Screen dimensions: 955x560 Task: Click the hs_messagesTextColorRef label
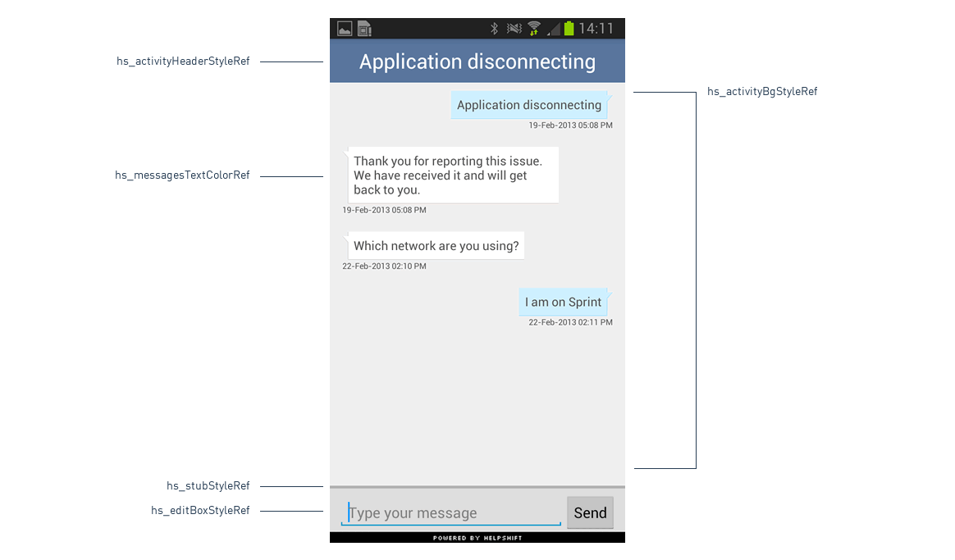coord(182,175)
